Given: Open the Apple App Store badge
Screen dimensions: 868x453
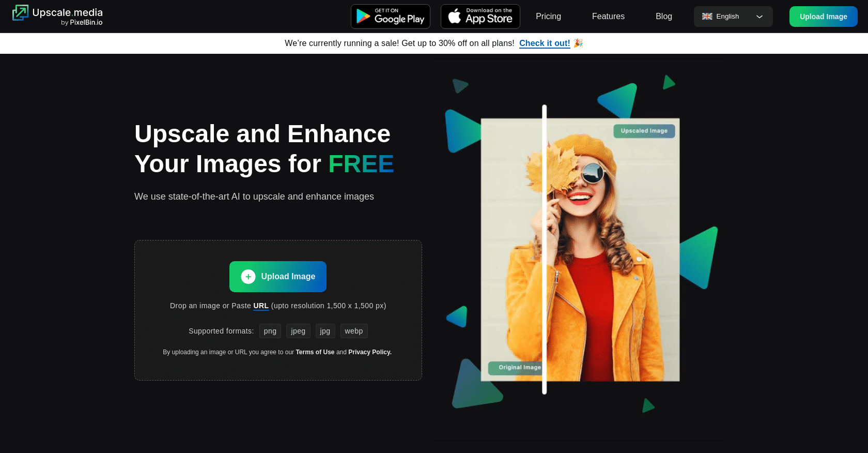Looking at the screenshot, I should pos(480,17).
